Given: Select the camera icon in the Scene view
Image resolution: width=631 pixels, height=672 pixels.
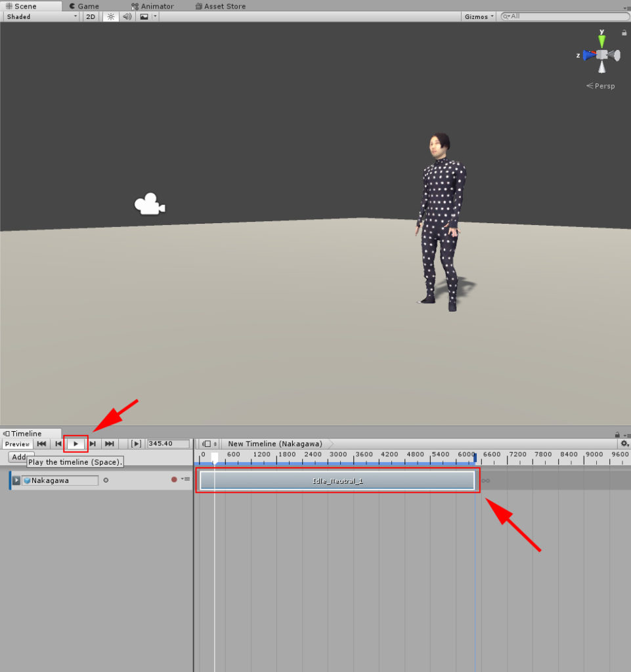Looking at the screenshot, I should [149, 204].
